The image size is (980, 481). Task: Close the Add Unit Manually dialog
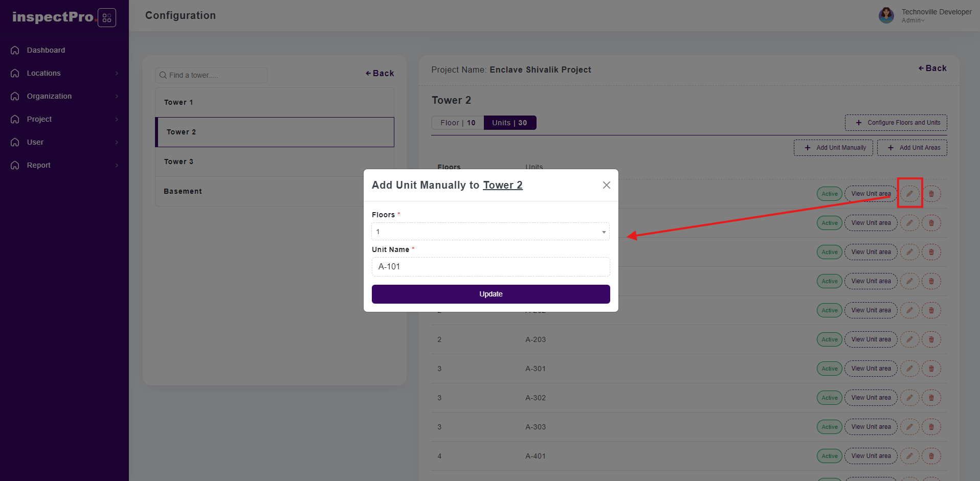(606, 185)
